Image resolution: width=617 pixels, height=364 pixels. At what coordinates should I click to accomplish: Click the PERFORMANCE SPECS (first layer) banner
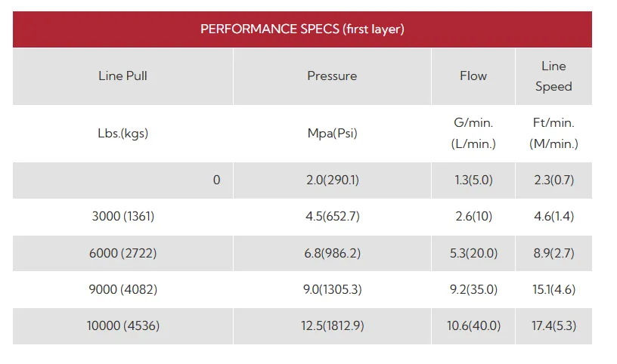point(302,29)
